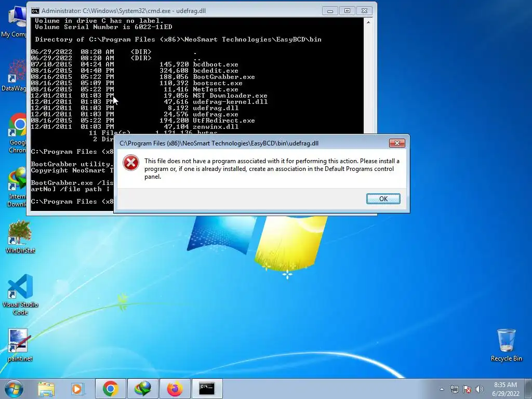Image resolution: width=532 pixels, height=399 pixels.
Task: Open Firefox from the taskbar
Action: coord(175,389)
